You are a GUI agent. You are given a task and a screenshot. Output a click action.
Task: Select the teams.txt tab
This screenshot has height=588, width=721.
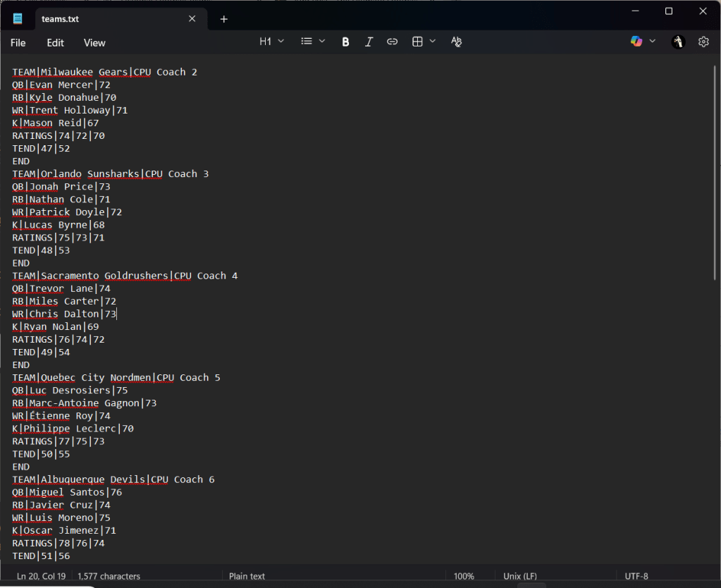tap(106, 19)
